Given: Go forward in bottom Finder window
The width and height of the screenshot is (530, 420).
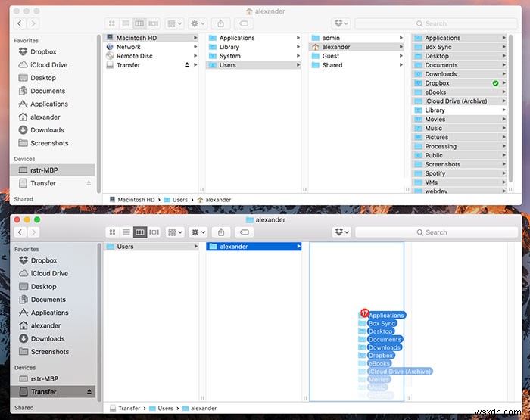Looking at the screenshot, I should 33,232.
